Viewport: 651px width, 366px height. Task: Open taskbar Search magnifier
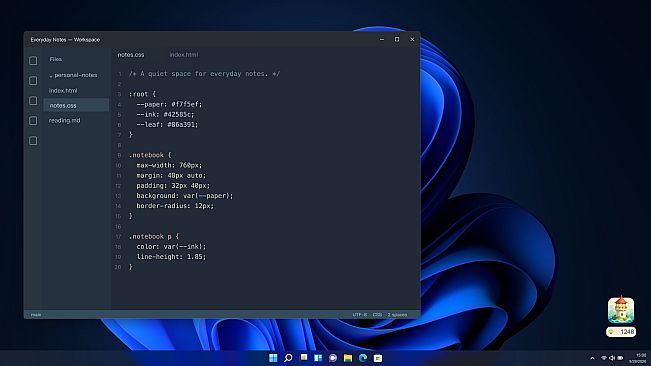click(288, 358)
